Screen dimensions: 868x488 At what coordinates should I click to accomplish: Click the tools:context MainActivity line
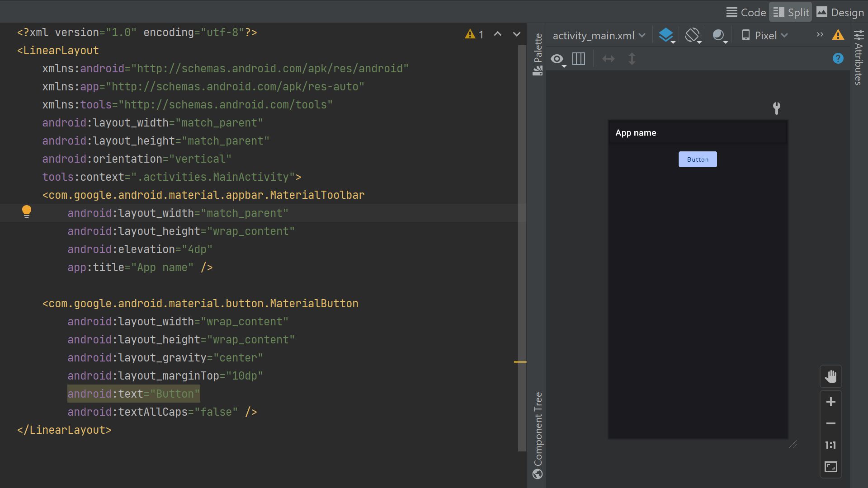point(172,177)
